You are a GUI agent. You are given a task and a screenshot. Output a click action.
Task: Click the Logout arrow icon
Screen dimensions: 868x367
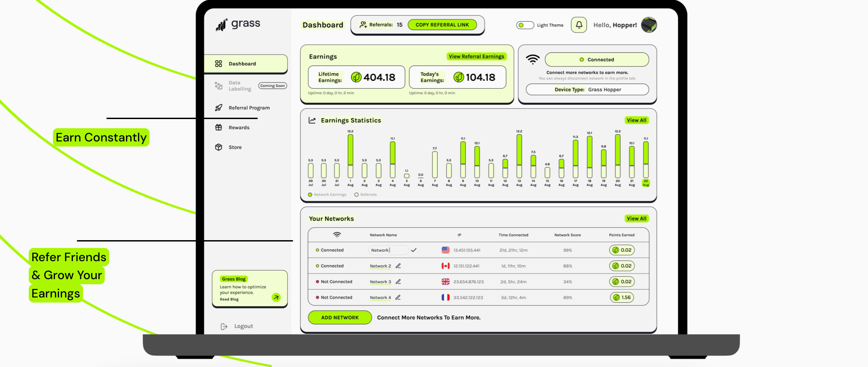click(x=224, y=326)
